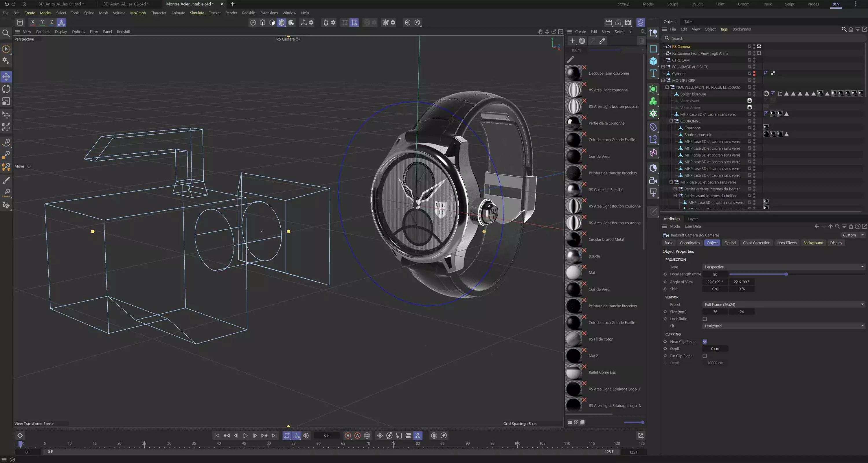Screen dimensions: 868x463
Task: Toggle the Cylinder object's red visibility dot
Action: [x=755, y=72]
